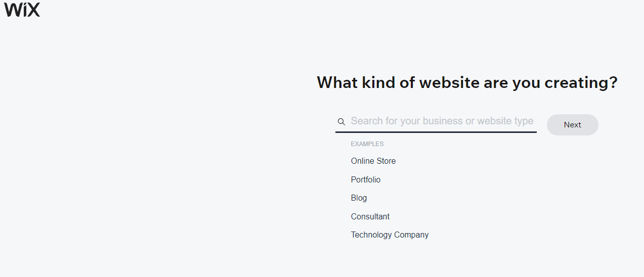Click the EXAMPLES label above the suggestions
This screenshot has width=644, height=277.
click(367, 144)
